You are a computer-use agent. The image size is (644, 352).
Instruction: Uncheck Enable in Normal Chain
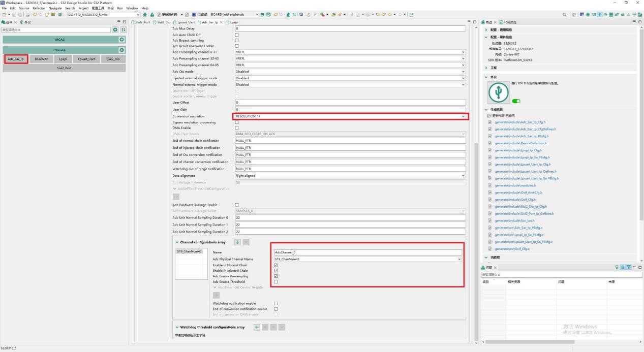(276, 265)
